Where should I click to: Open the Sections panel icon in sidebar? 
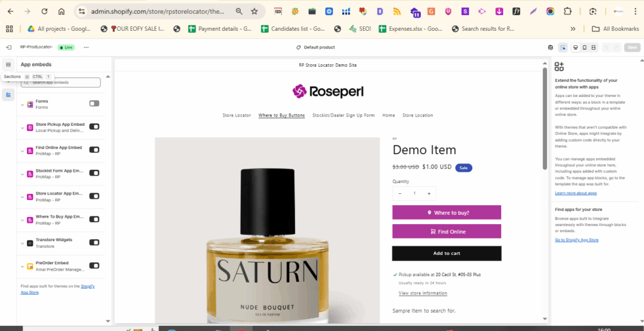(x=8, y=64)
